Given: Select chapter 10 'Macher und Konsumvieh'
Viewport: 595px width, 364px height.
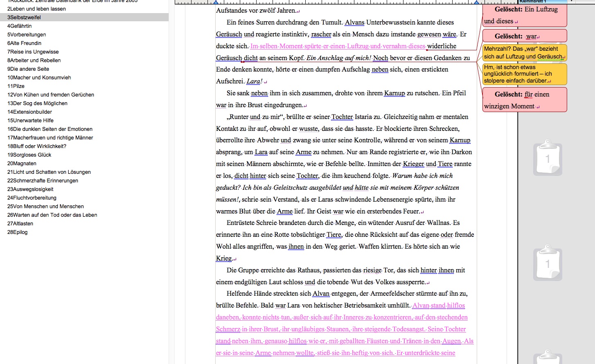Looking at the screenshot, I should [84, 77].
